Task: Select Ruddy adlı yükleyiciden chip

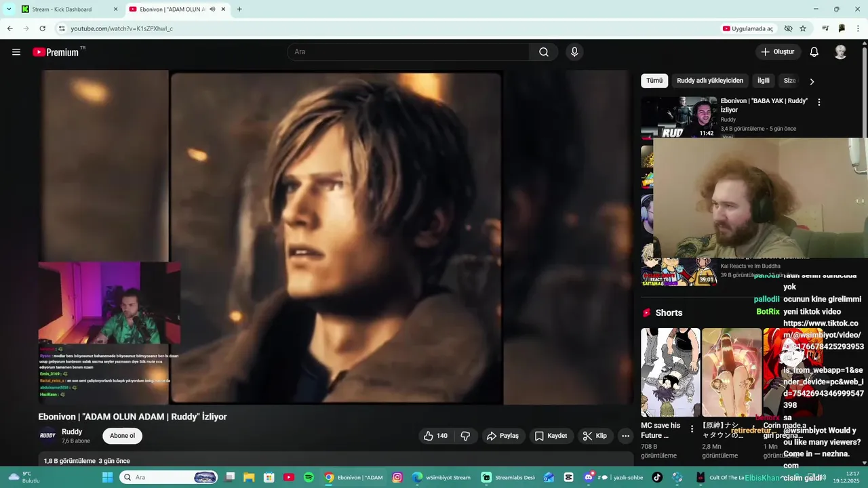Action: coord(710,81)
